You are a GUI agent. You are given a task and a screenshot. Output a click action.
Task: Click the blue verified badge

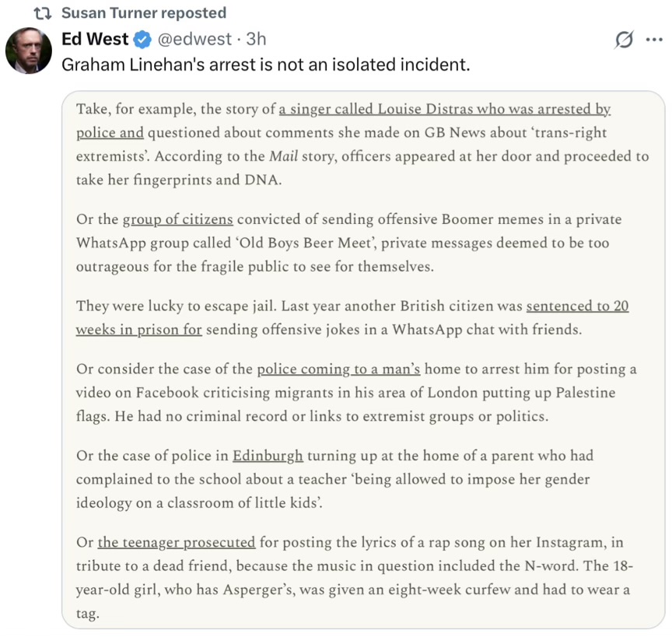click(x=142, y=40)
